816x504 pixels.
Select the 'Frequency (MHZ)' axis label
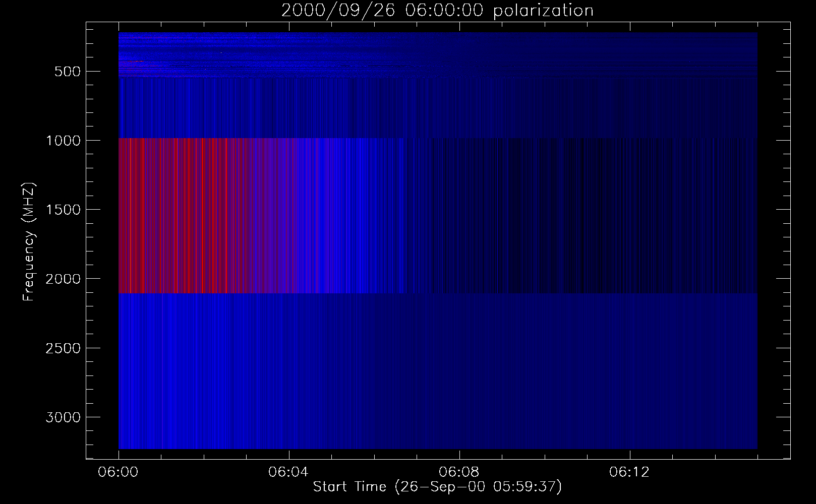pyautogui.click(x=29, y=242)
